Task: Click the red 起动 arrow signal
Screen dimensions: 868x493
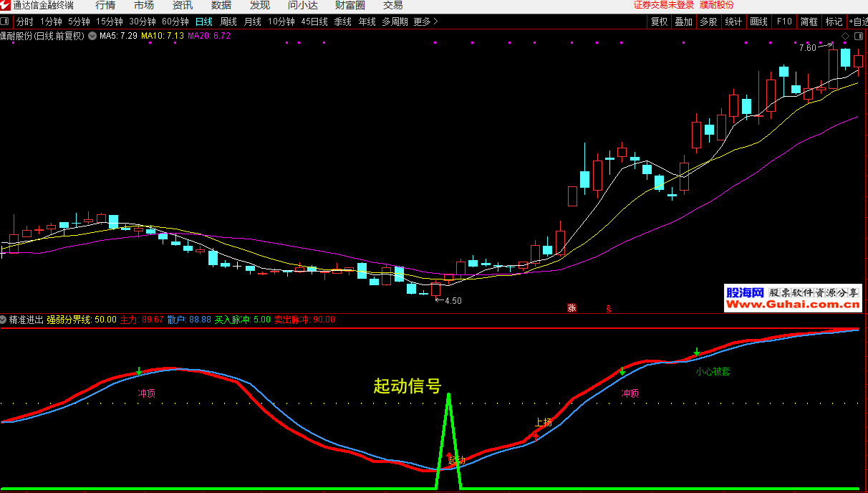Action: coord(450,456)
